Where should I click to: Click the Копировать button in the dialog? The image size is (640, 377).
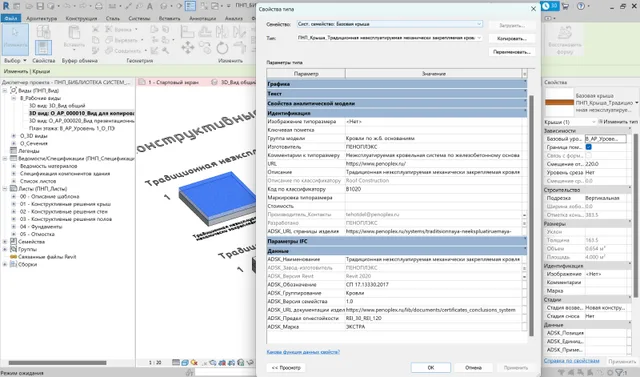[x=512, y=39]
